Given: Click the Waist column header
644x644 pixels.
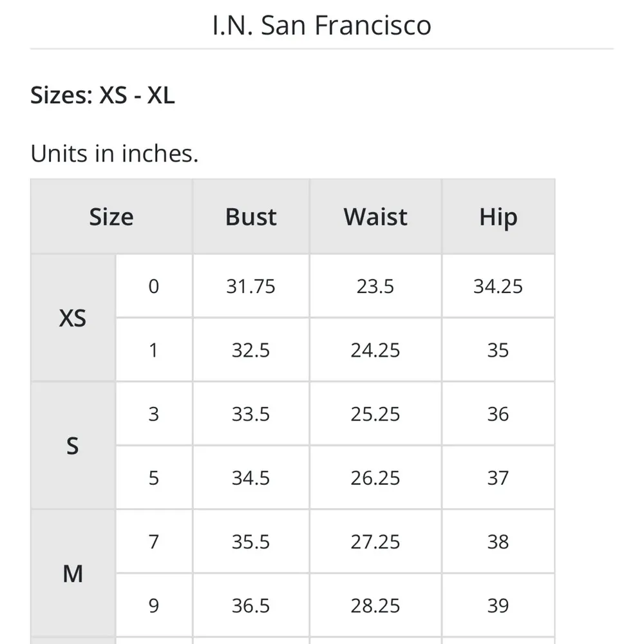Looking at the screenshot, I should tap(375, 217).
